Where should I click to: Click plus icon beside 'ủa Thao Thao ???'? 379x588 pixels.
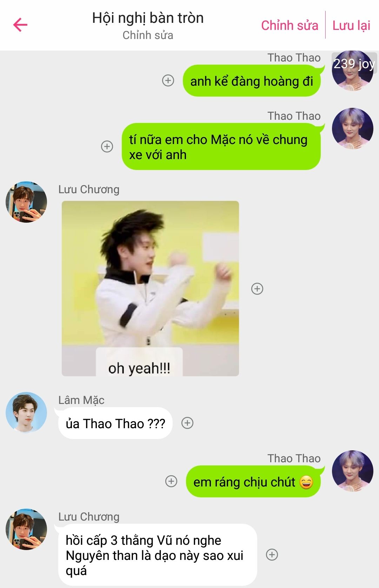(x=187, y=423)
